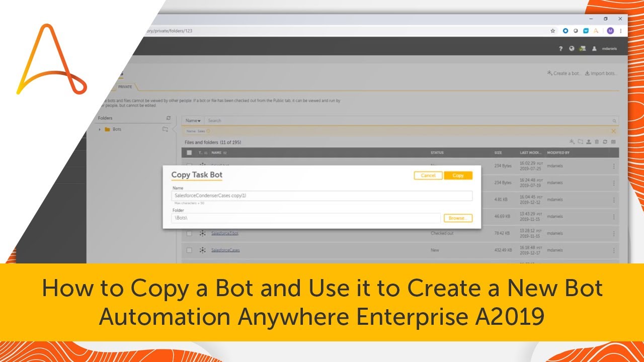Viewport: 644px width, 362px height.
Task: Tick the checkbox for Salesforce3.bot row
Action: pyautogui.click(x=189, y=233)
